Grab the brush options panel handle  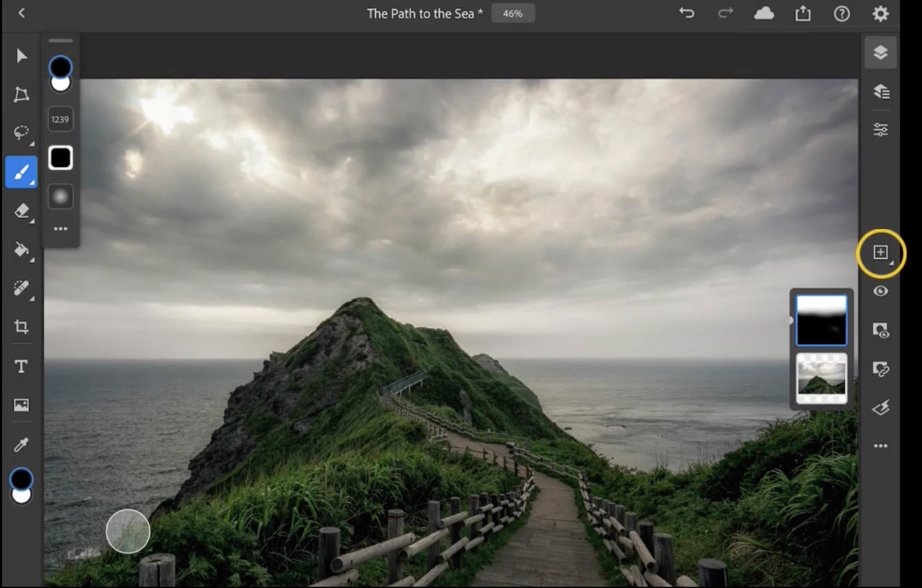click(x=61, y=41)
